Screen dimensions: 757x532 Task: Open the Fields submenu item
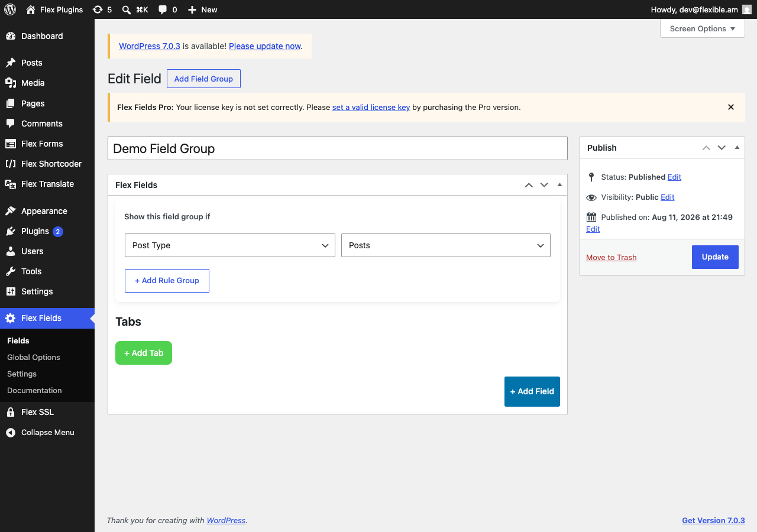[x=18, y=340]
